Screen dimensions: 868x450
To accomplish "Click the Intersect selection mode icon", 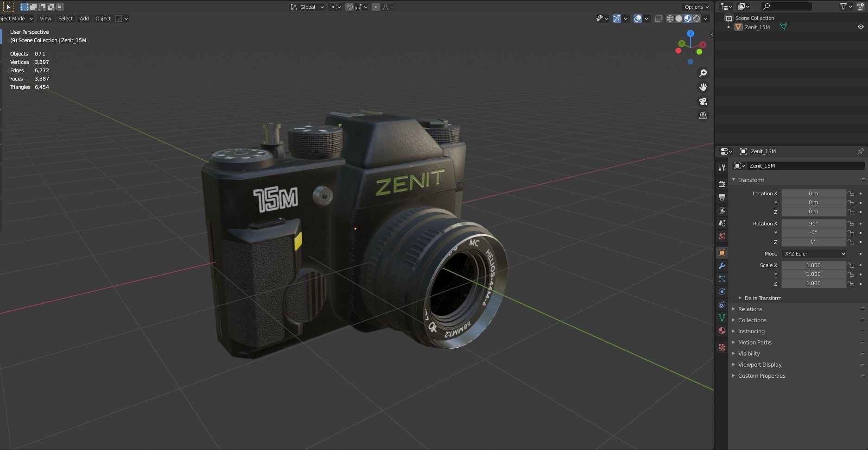I will [x=60, y=7].
